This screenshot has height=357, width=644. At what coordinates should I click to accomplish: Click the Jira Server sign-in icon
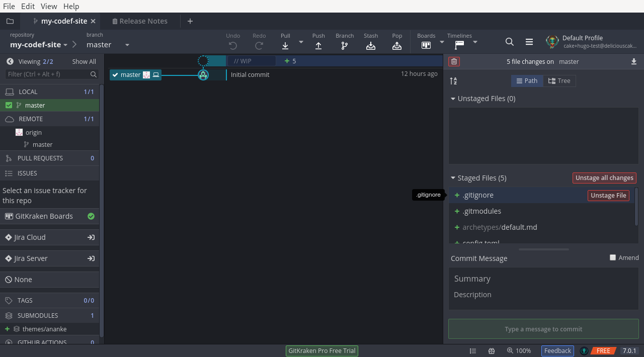pos(91,258)
